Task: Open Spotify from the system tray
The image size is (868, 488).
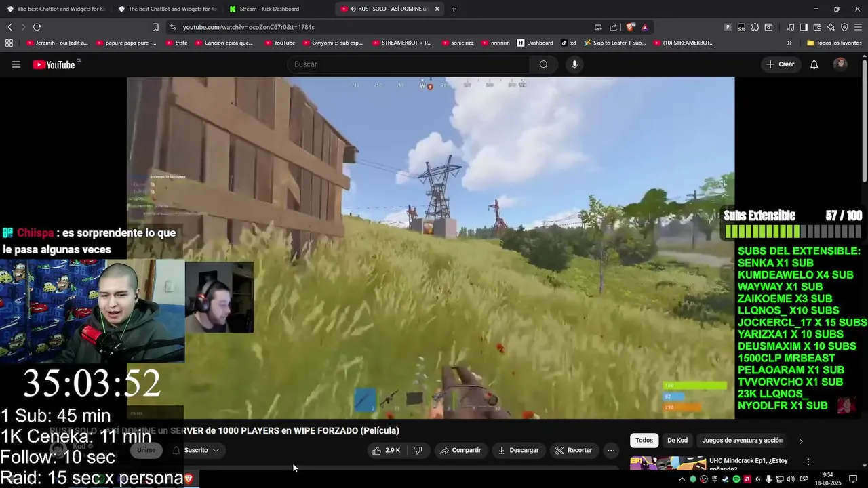Action: coord(736,479)
